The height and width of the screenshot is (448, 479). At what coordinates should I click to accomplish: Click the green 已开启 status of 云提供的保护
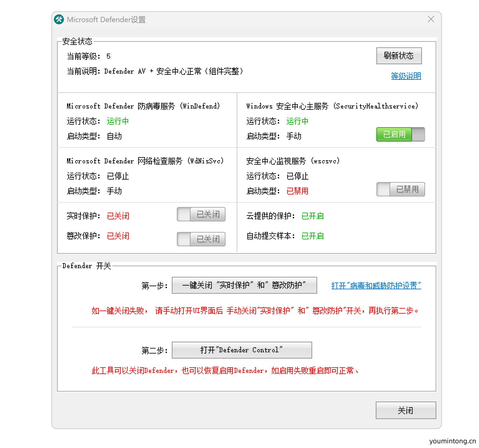312,216
